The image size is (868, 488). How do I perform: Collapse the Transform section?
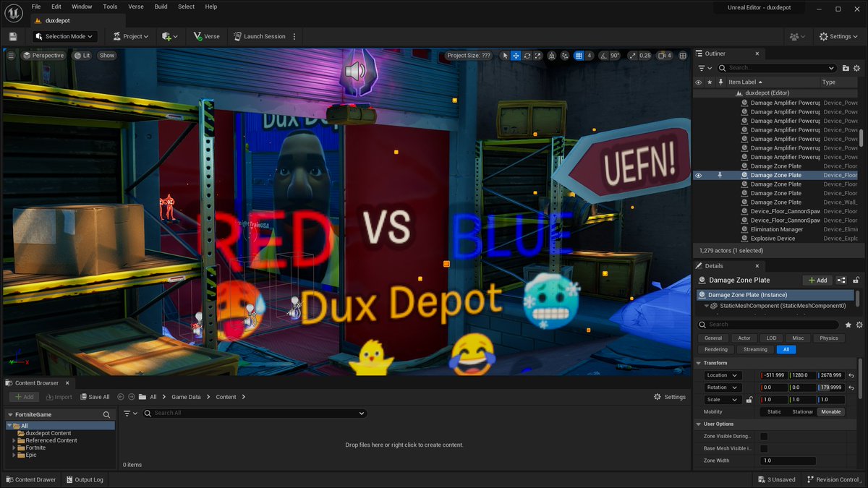click(x=699, y=363)
